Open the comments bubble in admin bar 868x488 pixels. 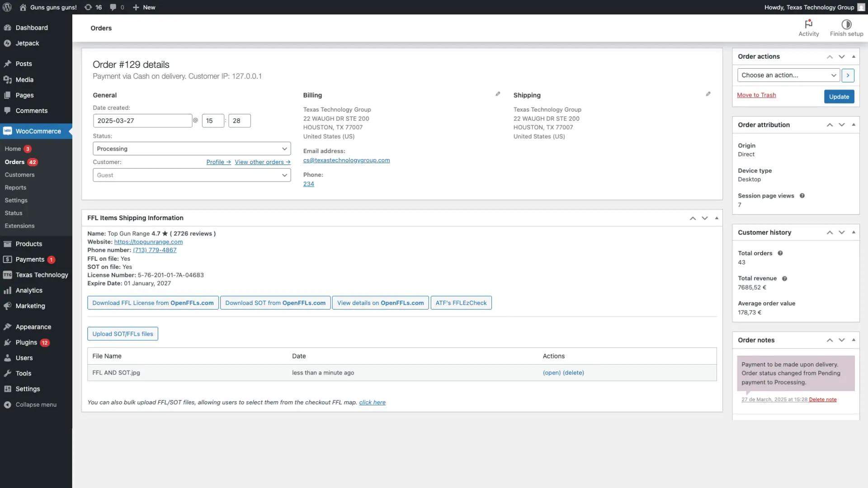coord(117,7)
